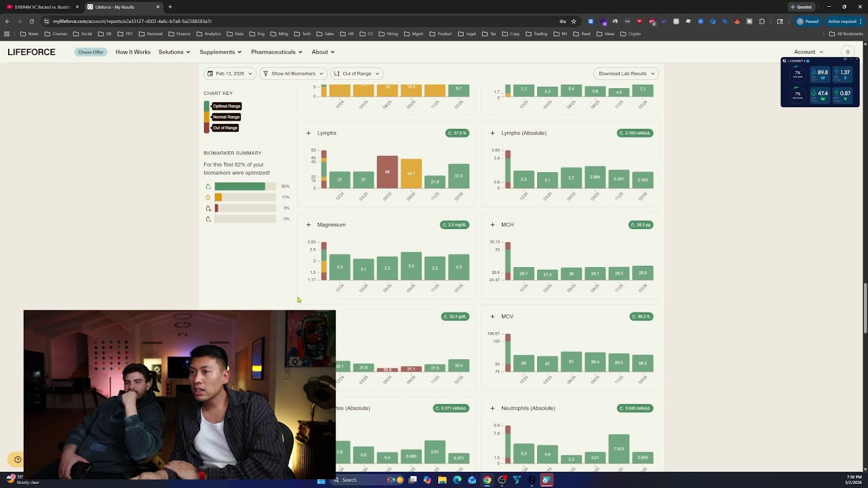Viewport: 868px width, 488px height.
Task: Open the browser extensions puzzle icon
Action: coord(762,21)
